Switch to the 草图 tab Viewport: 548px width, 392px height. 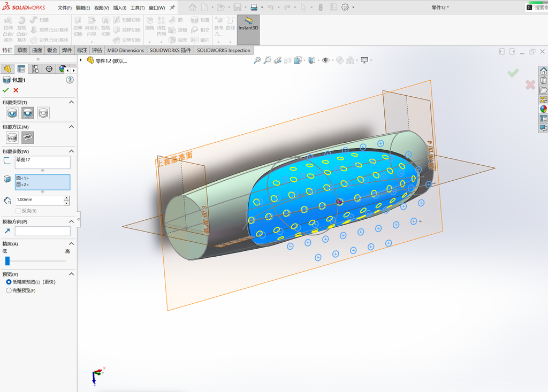pyautogui.click(x=22, y=50)
